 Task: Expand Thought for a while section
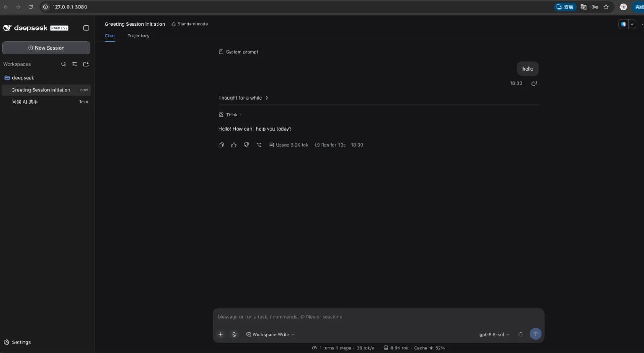(244, 98)
